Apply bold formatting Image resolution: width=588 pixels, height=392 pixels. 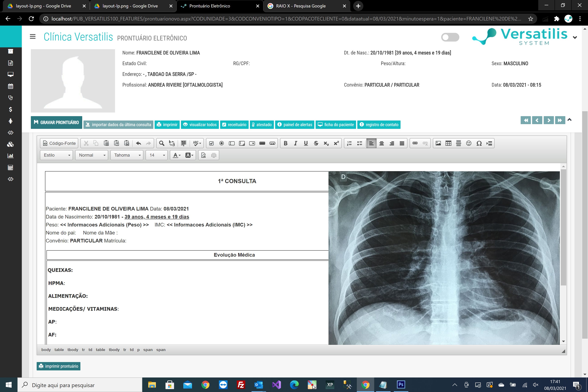point(285,143)
